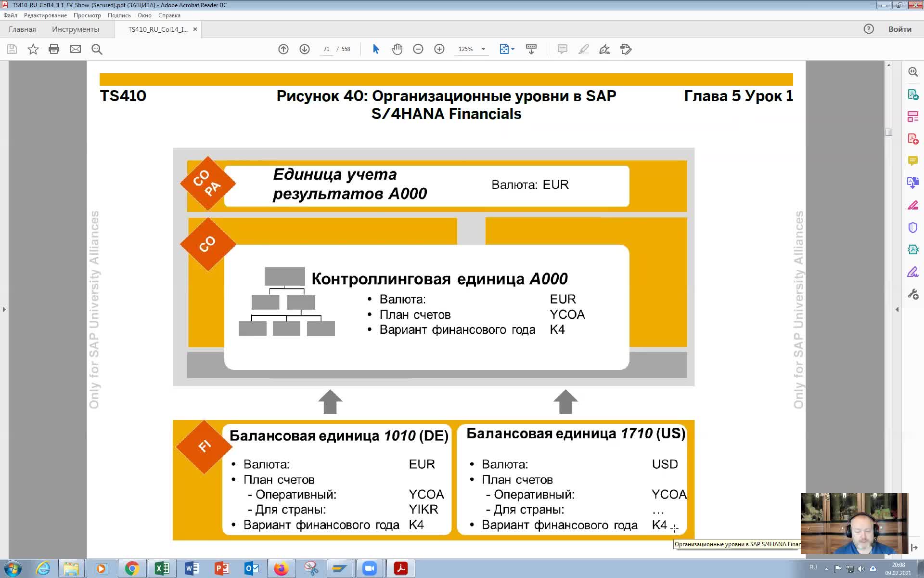Open the Справка menu

[x=169, y=15]
